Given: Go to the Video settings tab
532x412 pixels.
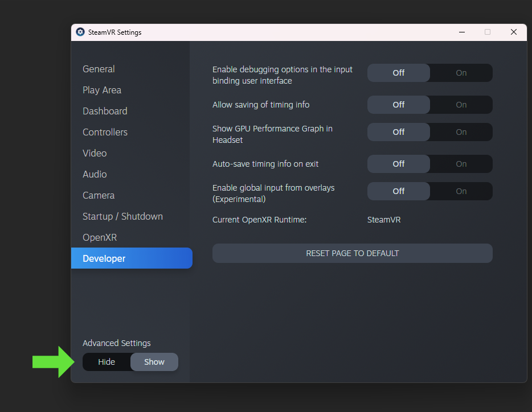Looking at the screenshot, I should (x=95, y=153).
